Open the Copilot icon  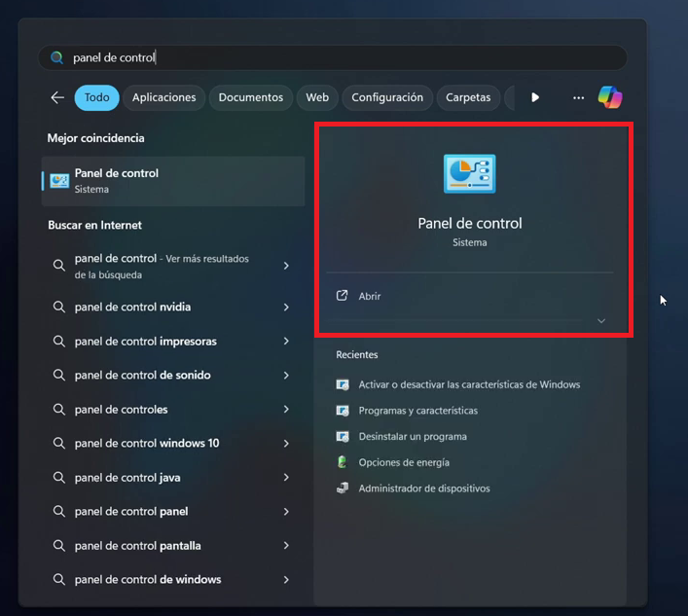click(610, 97)
